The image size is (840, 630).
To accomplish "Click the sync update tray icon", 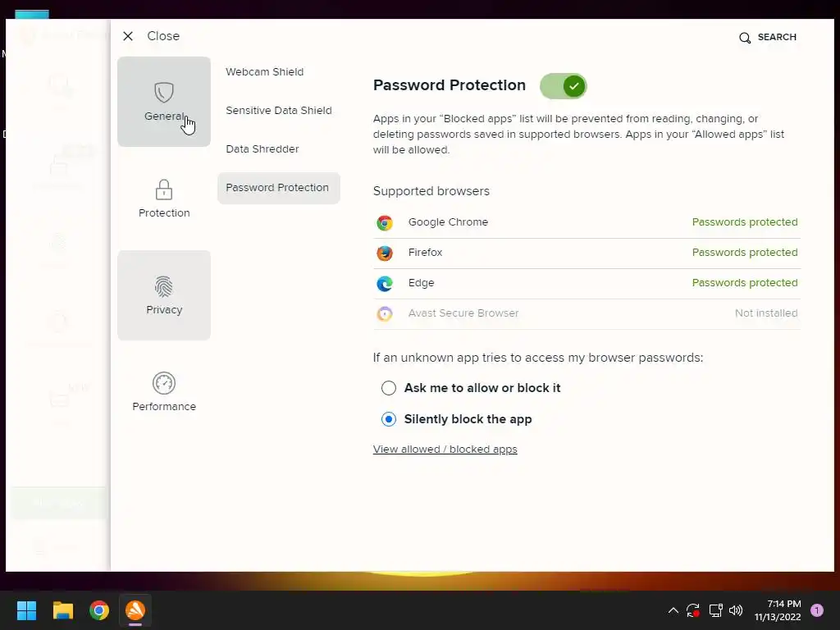I will click(x=693, y=610).
